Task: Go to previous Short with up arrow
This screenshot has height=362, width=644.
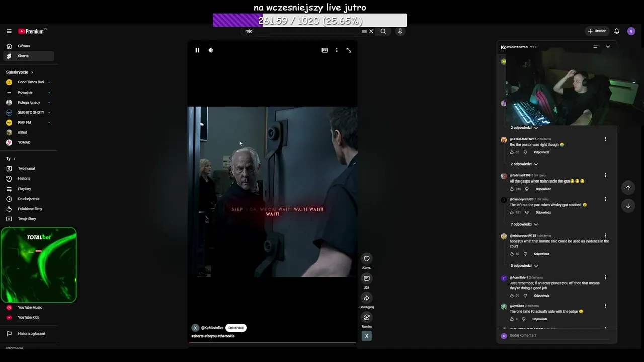Action: 628,188
